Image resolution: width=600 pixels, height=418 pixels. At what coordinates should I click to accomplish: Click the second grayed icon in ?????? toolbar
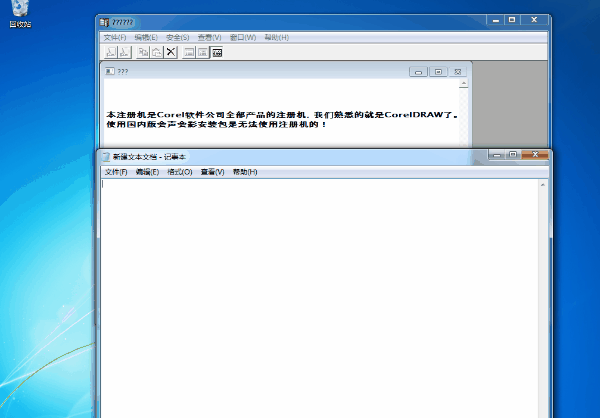[x=124, y=52]
